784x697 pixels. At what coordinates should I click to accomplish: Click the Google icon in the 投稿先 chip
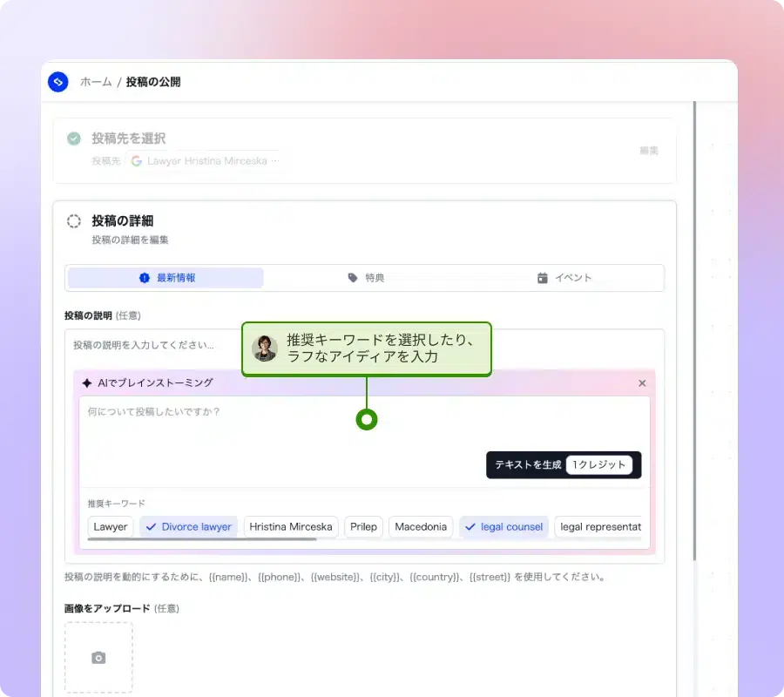tap(136, 161)
